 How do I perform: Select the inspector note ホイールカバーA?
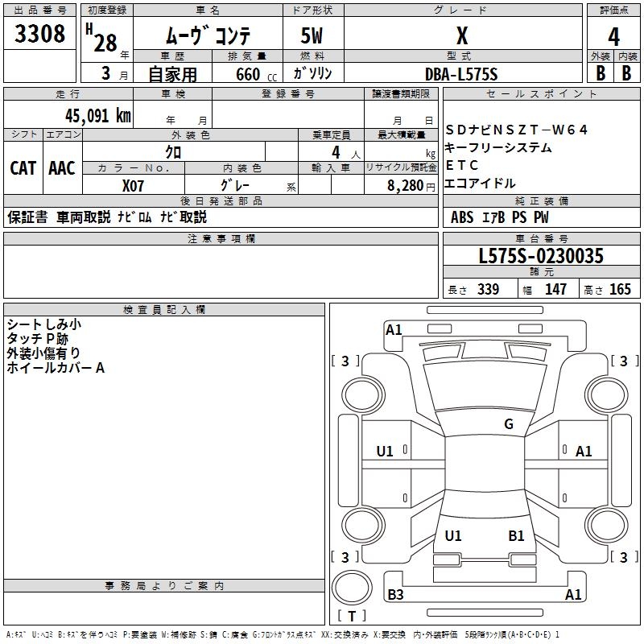pos(56,368)
